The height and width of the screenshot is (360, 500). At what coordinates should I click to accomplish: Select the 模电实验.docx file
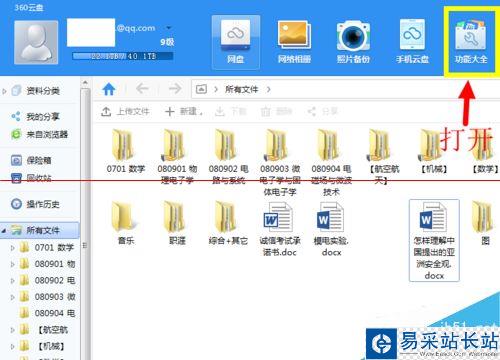click(331, 229)
